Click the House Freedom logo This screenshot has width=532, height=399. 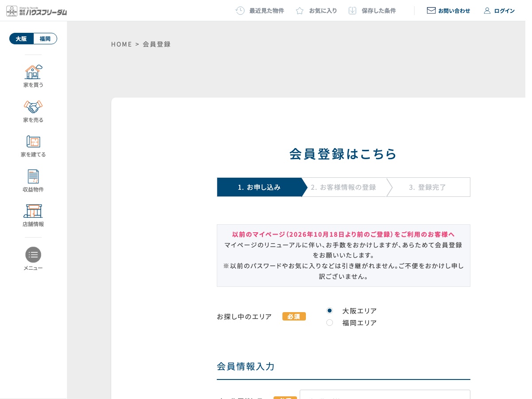pos(37,11)
